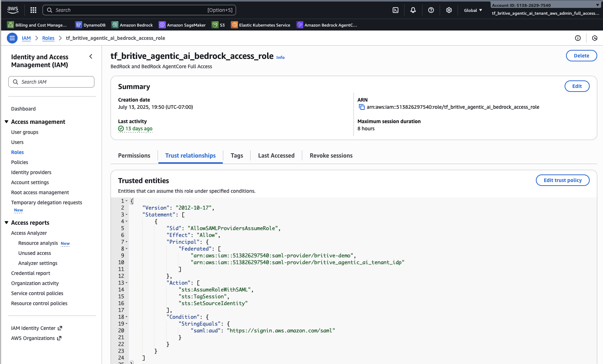603x364 pixels.
Task: Toggle the IAM side navigation hamburger menu
Action: point(12,38)
